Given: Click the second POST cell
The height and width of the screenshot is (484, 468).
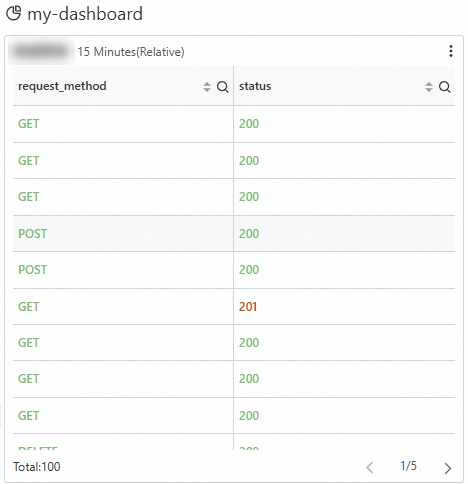Looking at the screenshot, I should (32, 270).
